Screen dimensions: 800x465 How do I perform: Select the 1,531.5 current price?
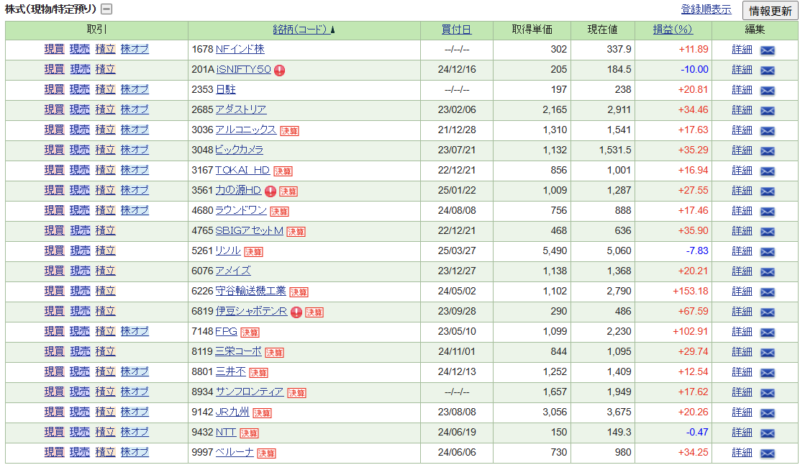(615, 150)
